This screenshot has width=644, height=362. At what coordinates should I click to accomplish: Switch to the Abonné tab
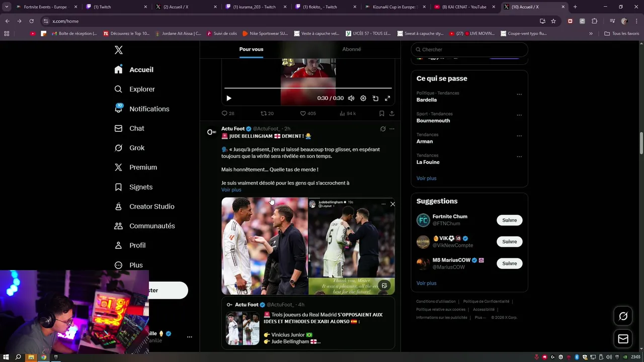351,49
